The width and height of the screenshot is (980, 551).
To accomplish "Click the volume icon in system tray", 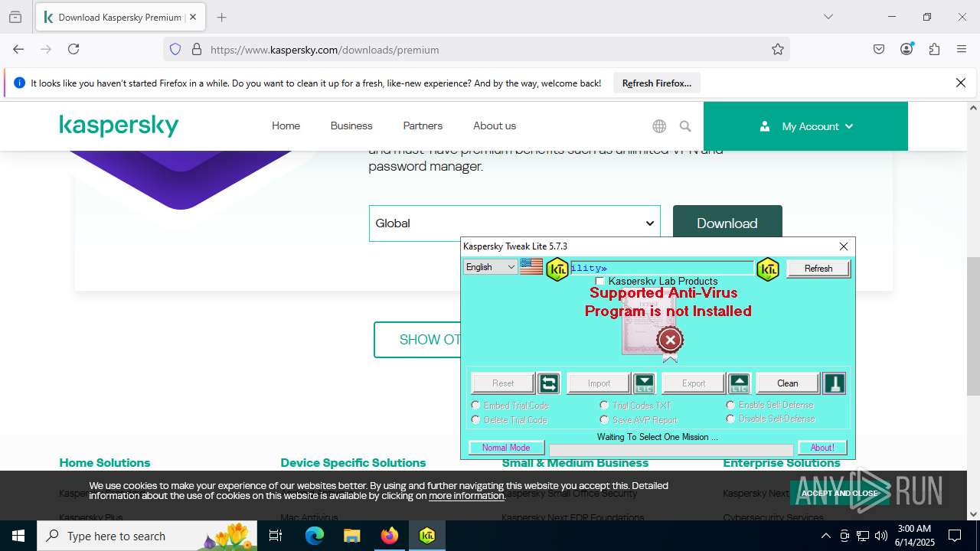I will click(881, 536).
